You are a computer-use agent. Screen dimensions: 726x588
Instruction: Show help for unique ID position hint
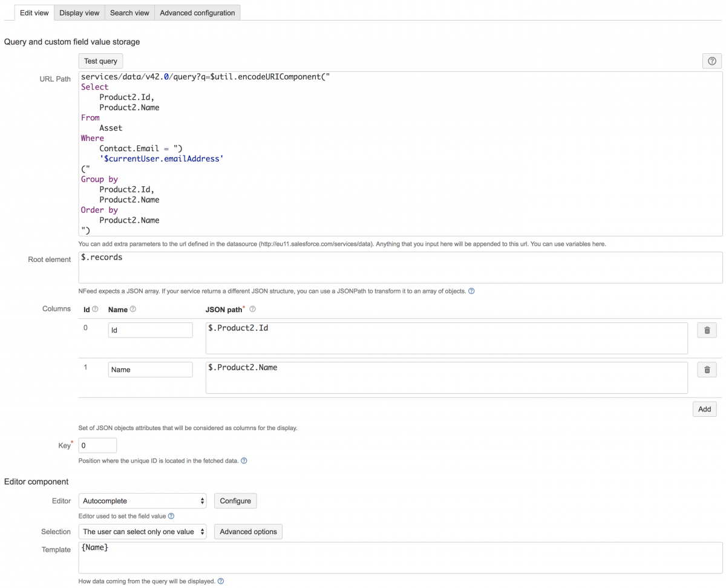tap(244, 460)
